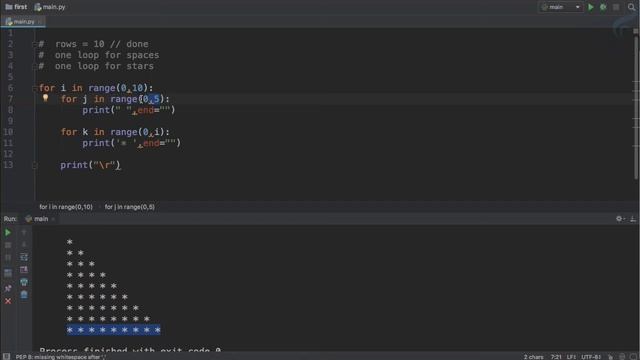Click the up arrow in Run console toolbar

coord(24,233)
